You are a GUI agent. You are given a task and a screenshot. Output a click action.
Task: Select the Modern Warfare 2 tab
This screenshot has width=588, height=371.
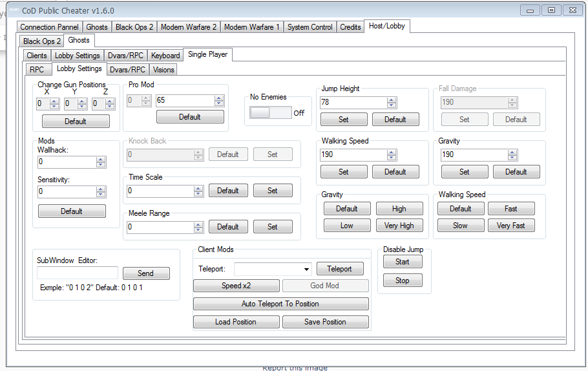click(x=189, y=27)
